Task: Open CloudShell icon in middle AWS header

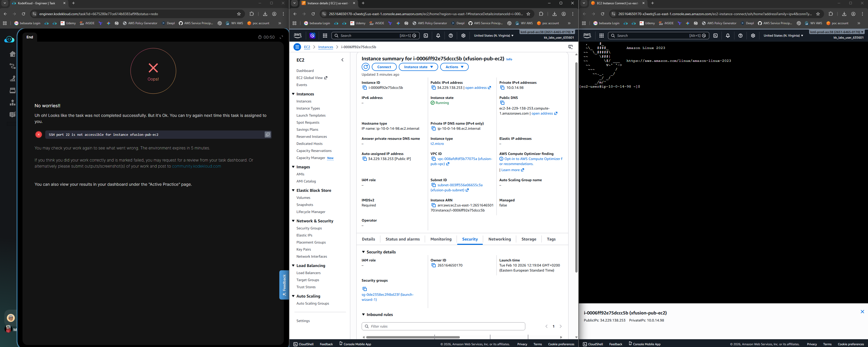Action: click(x=426, y=36)
